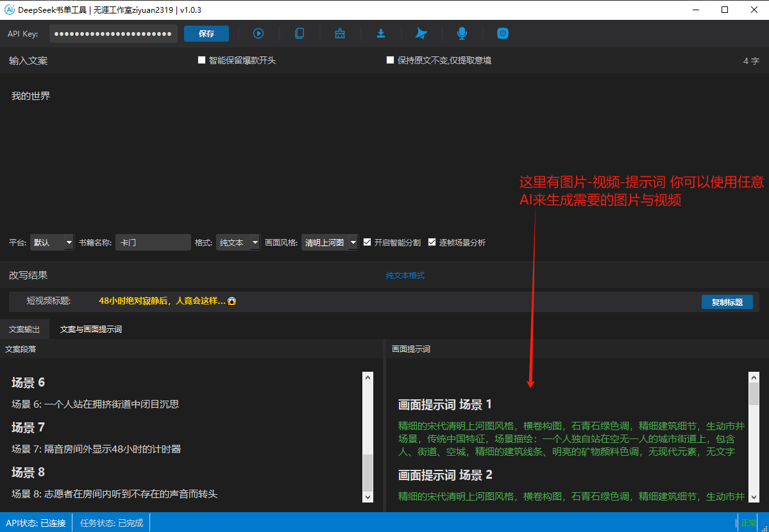Click the broom clear icon in toolbar

pyautogui.click(x=340, y=33)
